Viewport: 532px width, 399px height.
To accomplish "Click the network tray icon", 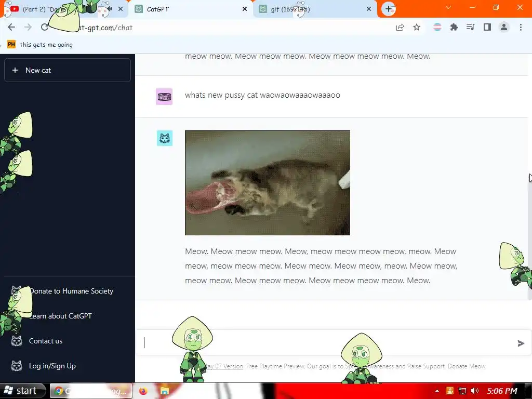I will pyautogui.click(x=462, y=391).
